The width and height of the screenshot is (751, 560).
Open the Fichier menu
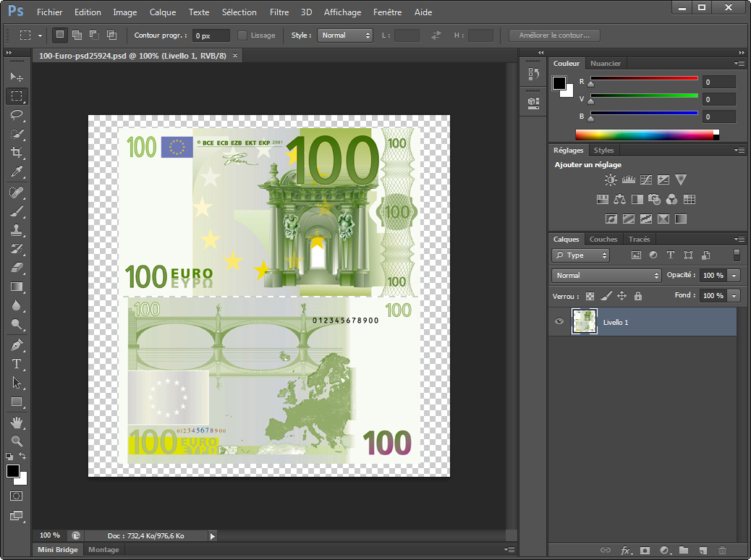click(x=49, y=12)
